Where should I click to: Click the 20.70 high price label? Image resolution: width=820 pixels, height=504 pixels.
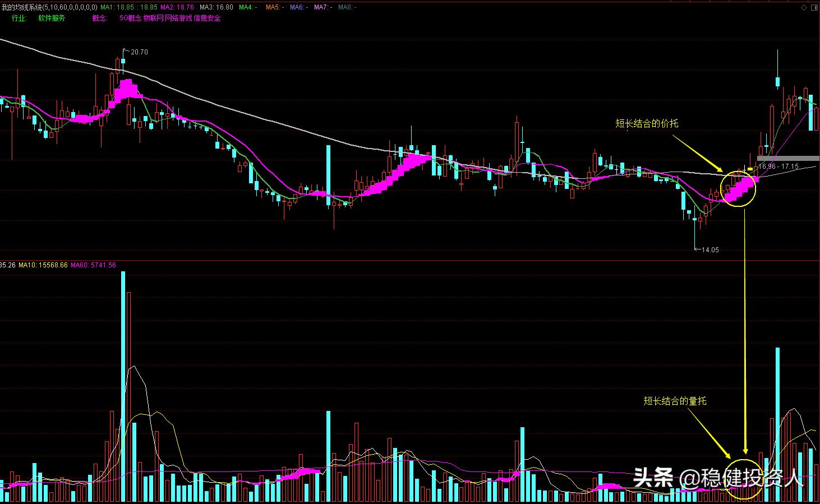[x=139, y=52]
